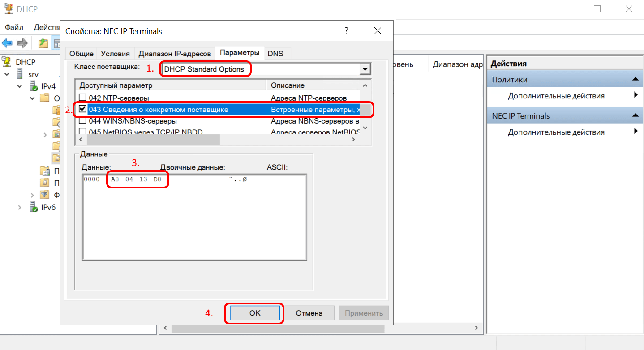
Task: Click the Отмена button
Action: (x=309, y=313)
